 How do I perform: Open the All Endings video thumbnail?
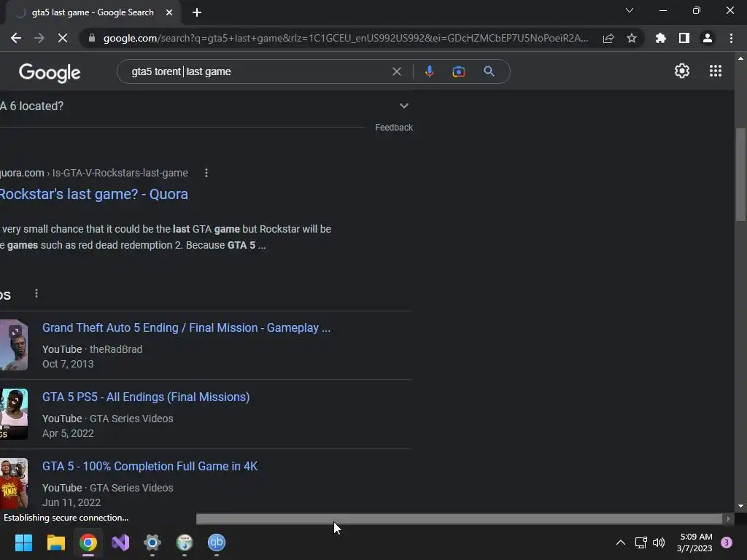click(x=14, y=414)
